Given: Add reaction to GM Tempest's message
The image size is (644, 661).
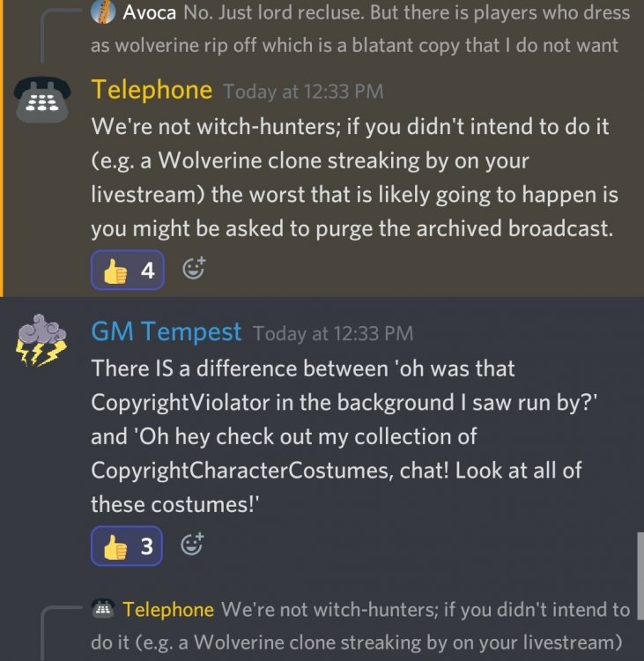Looking at the screenshot, I should coord(192,545).
